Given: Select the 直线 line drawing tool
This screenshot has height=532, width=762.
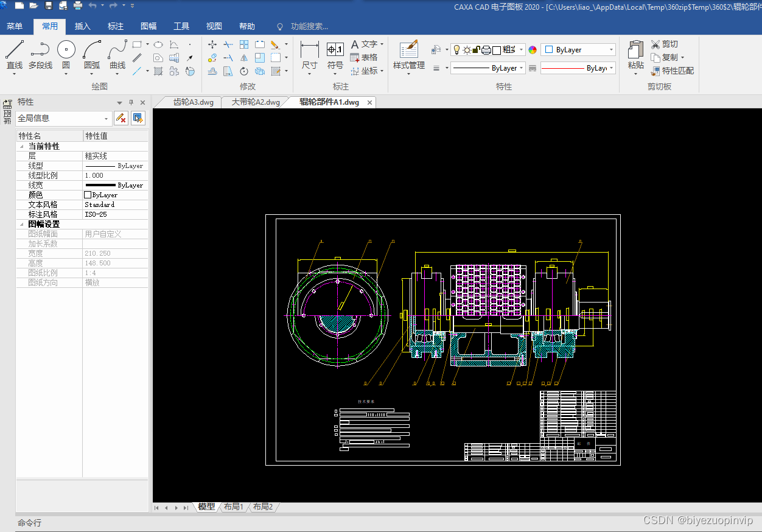Looking at the screenshot, I should [15, 55].
